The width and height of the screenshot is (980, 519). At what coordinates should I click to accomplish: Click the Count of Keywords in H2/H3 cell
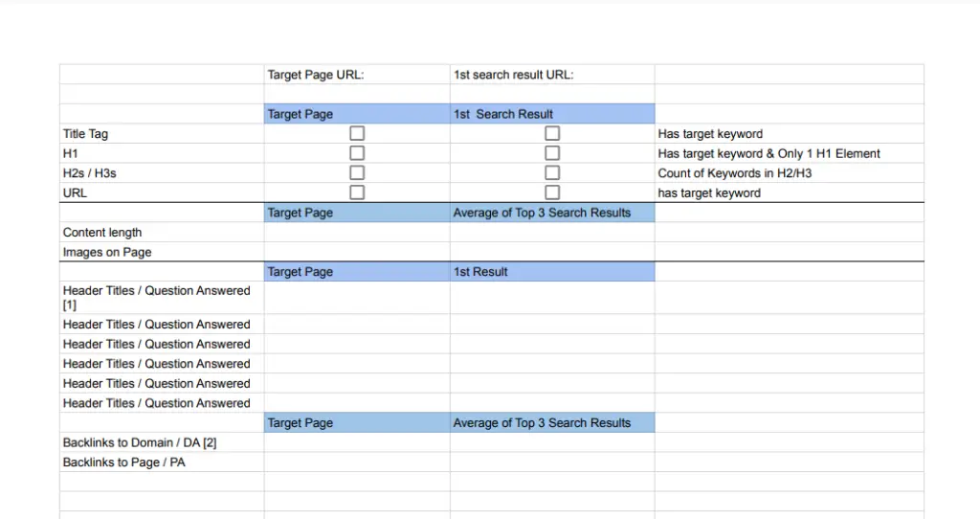790,173
